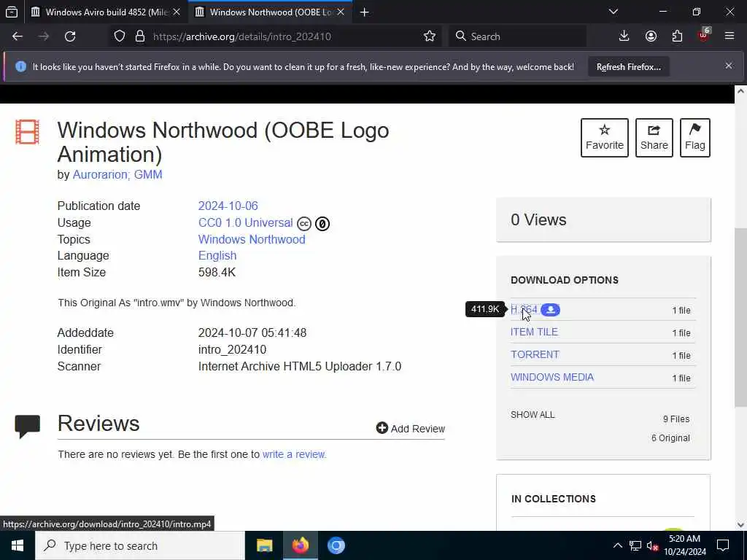The image size is (747, 560).
Task: Click the 6 Original count text
Action: tap(670, 438)
